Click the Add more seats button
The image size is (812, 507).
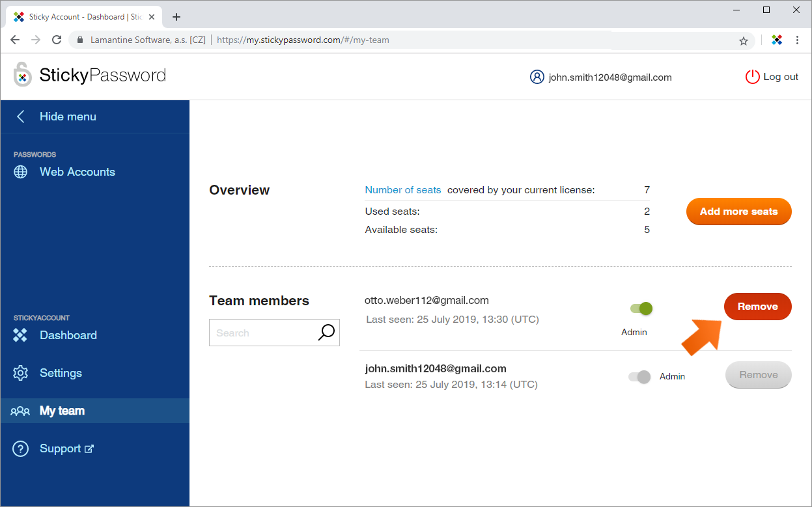coord(739,212)
